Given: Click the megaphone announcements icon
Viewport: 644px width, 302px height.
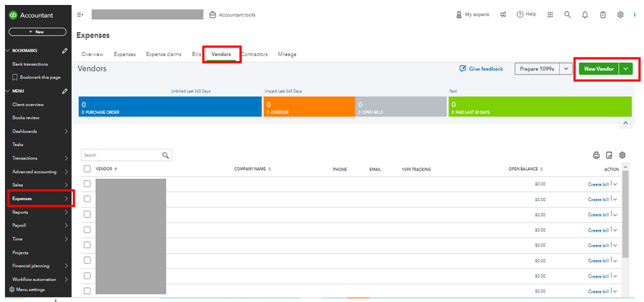Looking at the screenshot, I should tap(503, 14).
